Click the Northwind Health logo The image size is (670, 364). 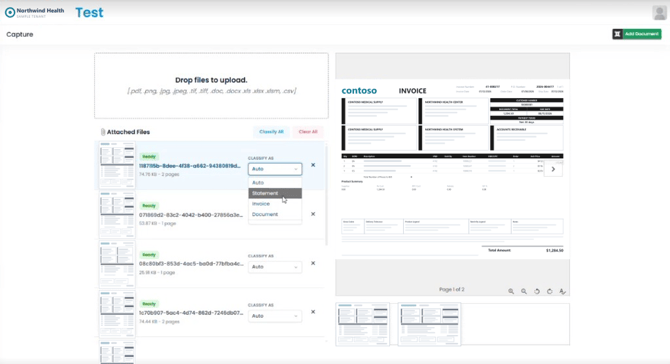[35, 12]
